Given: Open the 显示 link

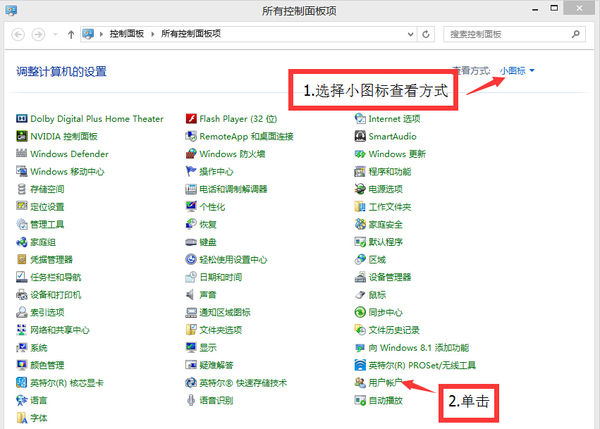Looking at the screenshot, I should [x=208, y=347].
